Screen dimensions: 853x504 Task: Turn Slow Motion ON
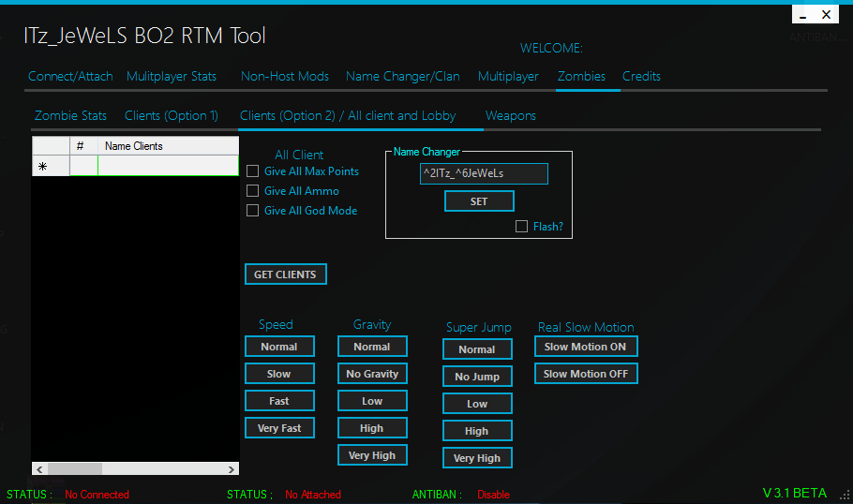585,347
